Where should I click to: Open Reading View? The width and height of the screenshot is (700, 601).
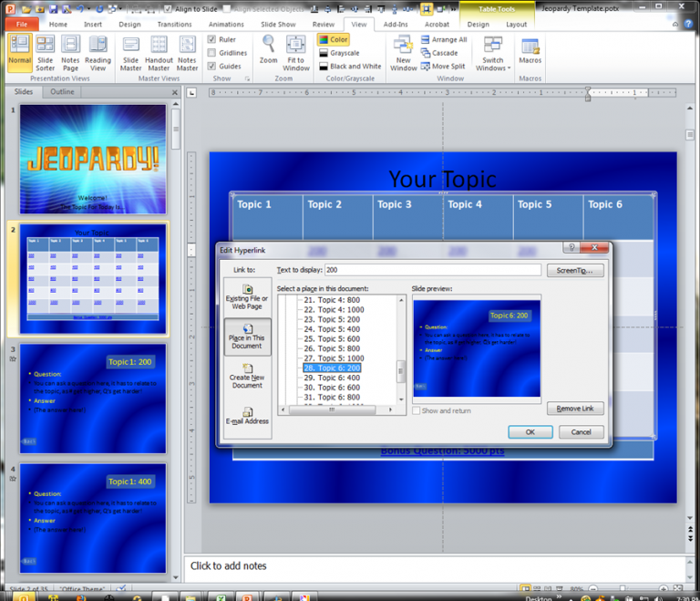pos(98,53)
